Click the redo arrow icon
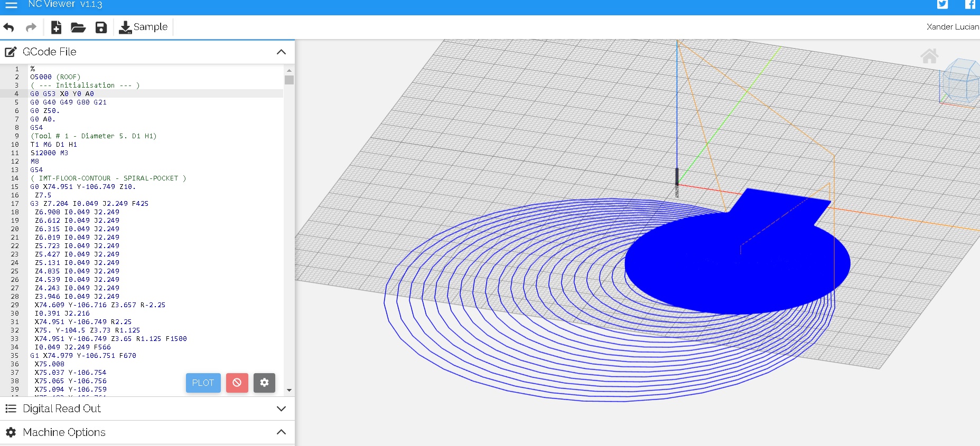The height and width of the screenshot is (446, 980). 31,27
